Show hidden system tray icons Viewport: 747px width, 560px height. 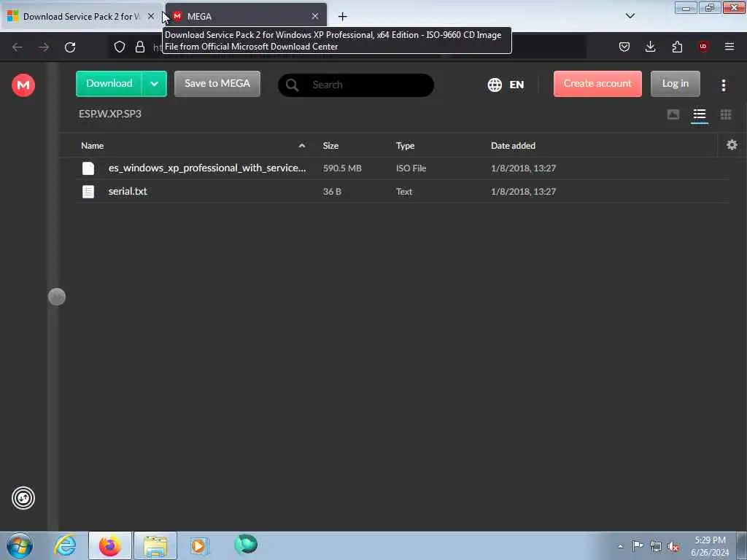(x=620, y=546)
